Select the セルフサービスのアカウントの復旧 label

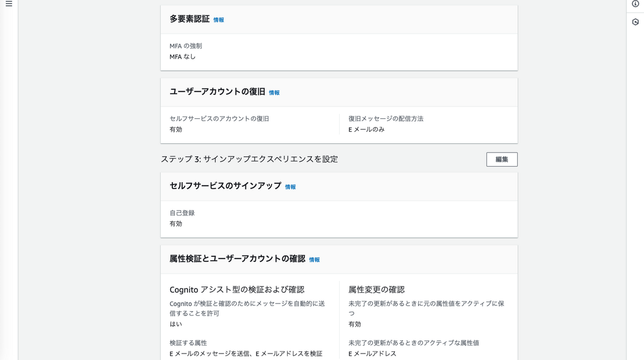click(219, 119)
